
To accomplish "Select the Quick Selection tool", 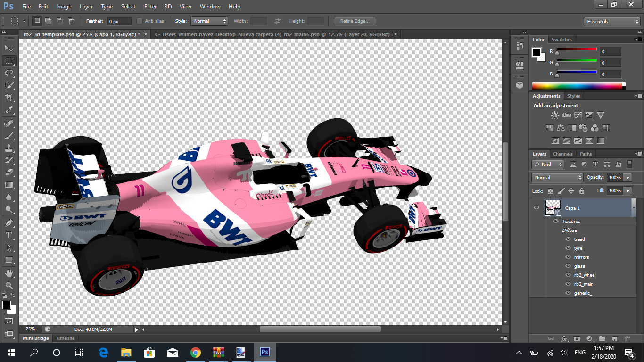I will click(x=9, y=85).
